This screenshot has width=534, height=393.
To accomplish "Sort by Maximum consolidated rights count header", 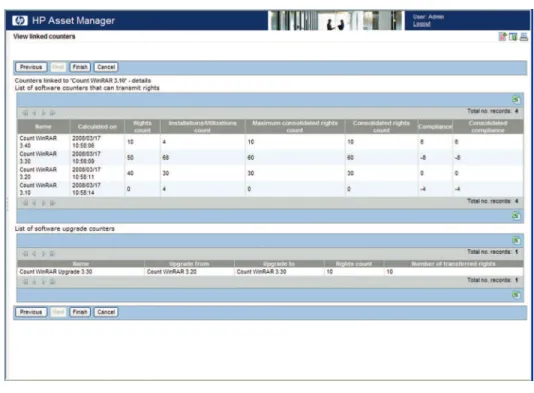I will (x=295, y=127).
